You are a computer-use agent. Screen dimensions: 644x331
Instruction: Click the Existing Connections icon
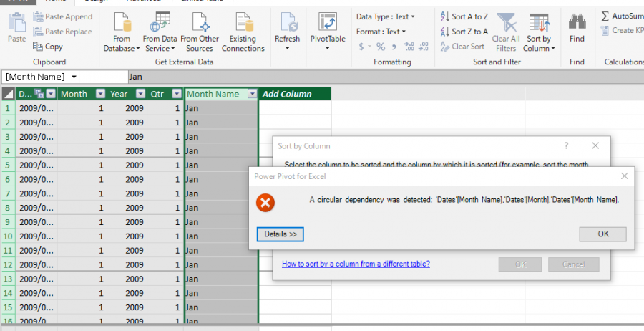pyautogui.click(x=243, y=21)
